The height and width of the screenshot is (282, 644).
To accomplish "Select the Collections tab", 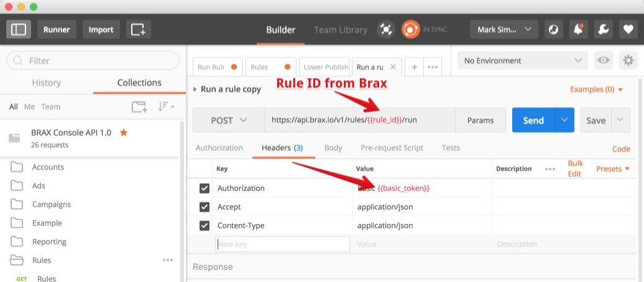I will (x=139, y=83).
